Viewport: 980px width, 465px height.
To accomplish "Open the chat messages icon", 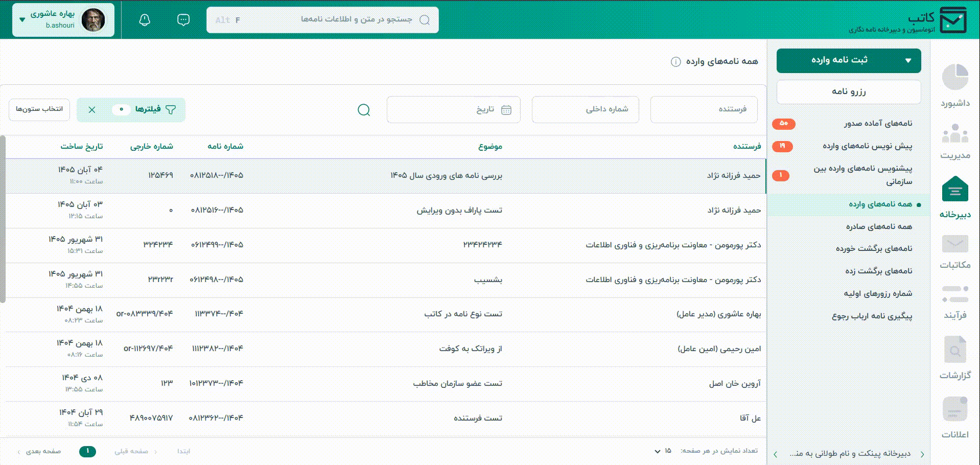I will (183, 20).
